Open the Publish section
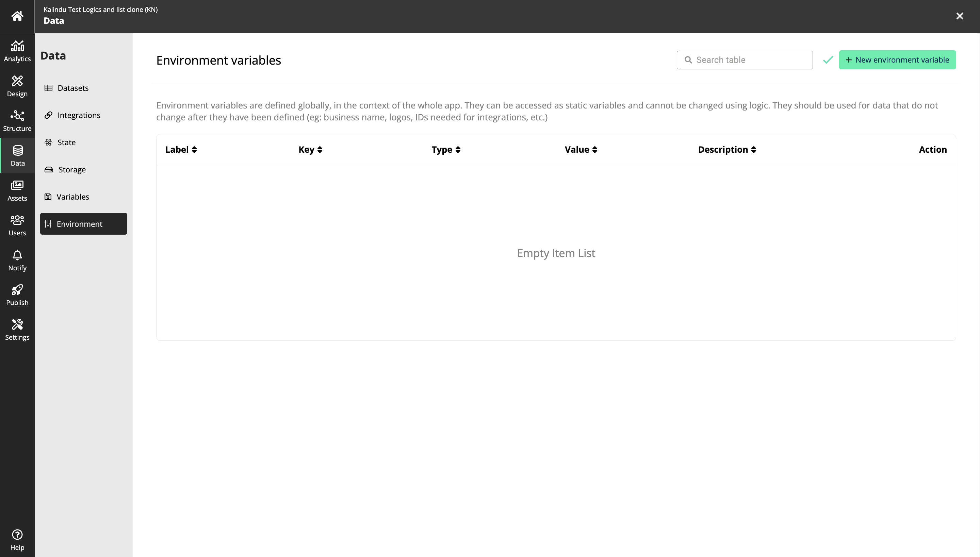This screenshot has height=557, width=980. point(17,295)
